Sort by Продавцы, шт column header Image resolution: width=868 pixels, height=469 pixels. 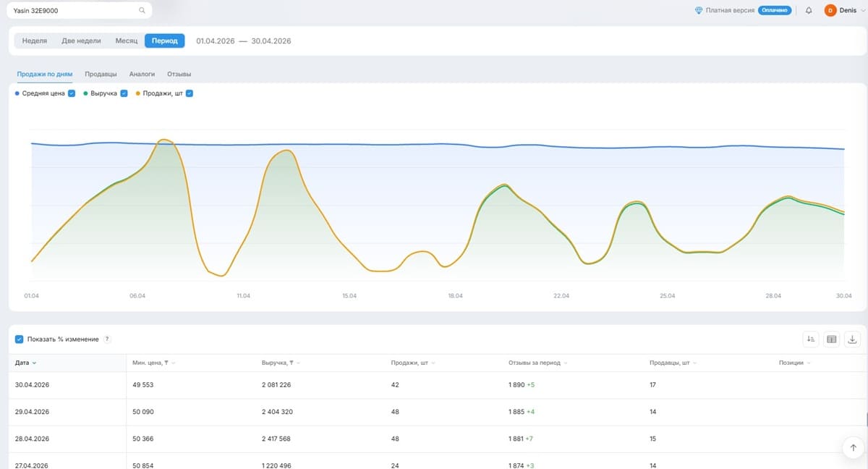click(673, 363)
